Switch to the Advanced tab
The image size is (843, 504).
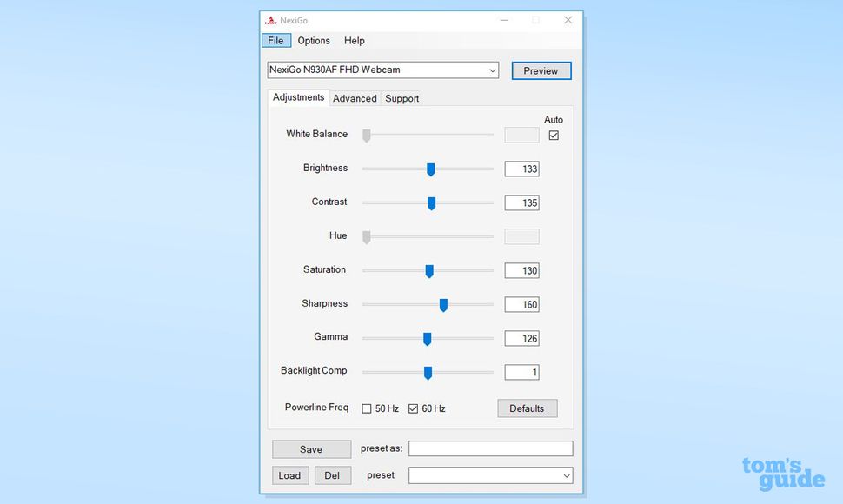pyautogui.click(x=355, y=98)
